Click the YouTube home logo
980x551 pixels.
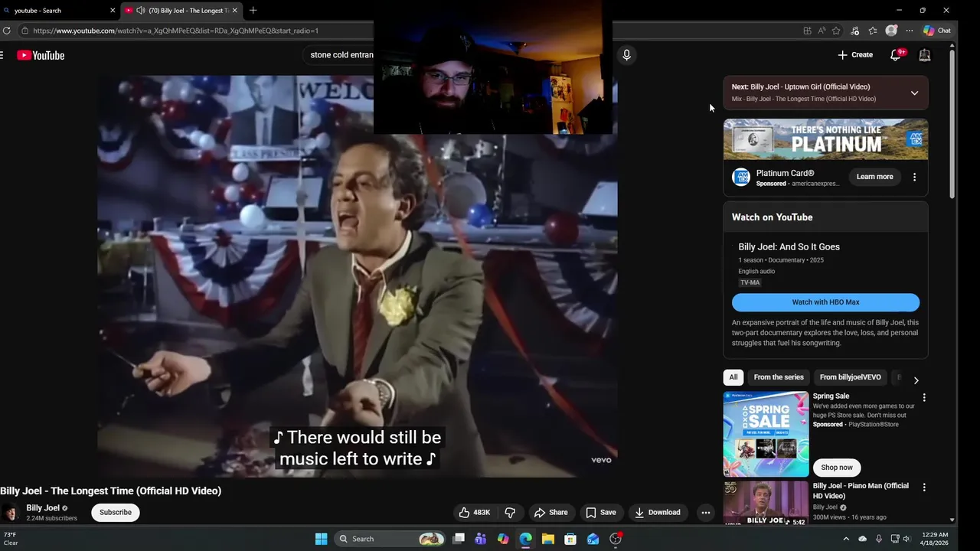pyautogui.click(x=41, y=55)
